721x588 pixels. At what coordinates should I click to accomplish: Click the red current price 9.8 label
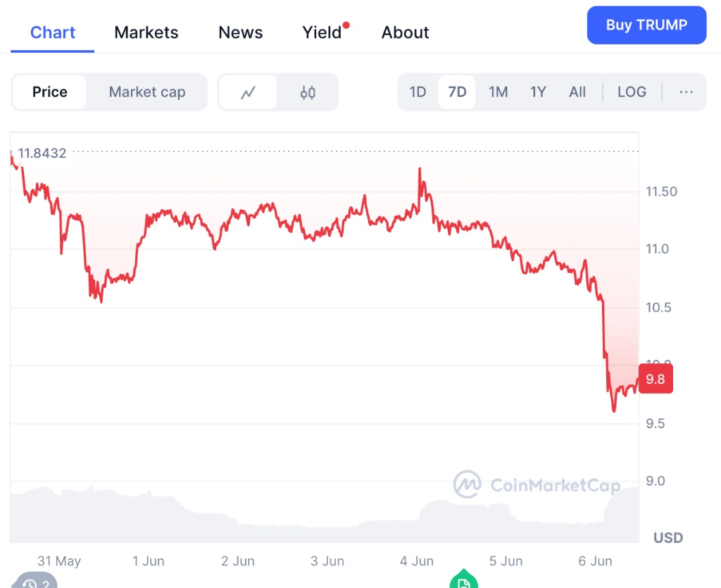(x=655, y=379)
